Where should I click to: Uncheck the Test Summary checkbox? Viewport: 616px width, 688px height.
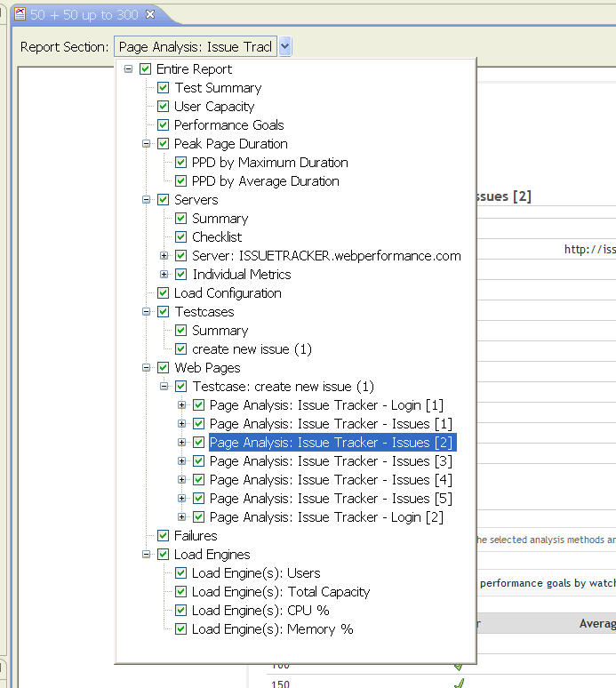(x=164, y=88)
